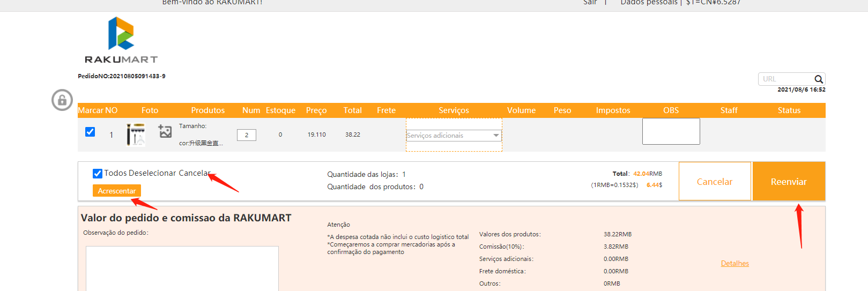868x291 pixels.
Task: Toggle the Todos select-all checkbox
Action: click(x=98, y=174)
